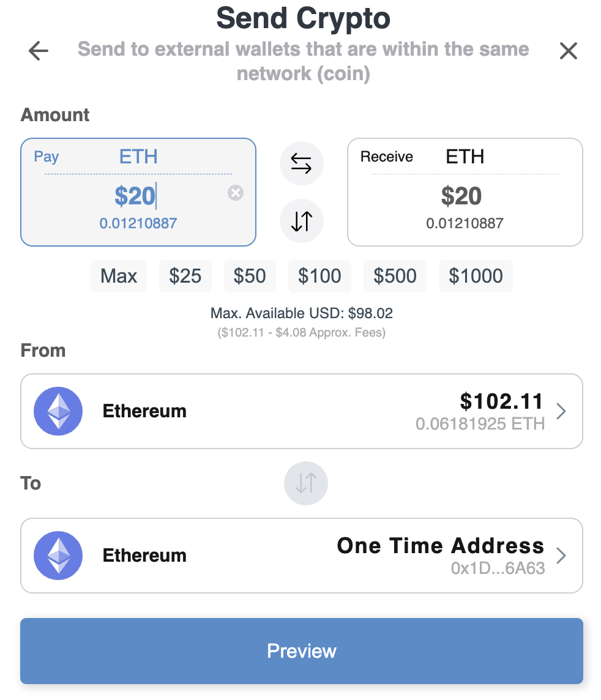Swap Pay and Receive horizontally

pos(301,163)
